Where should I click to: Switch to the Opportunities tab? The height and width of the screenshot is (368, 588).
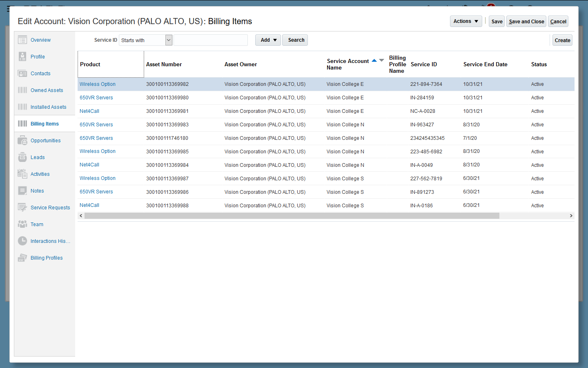point(46,141)
